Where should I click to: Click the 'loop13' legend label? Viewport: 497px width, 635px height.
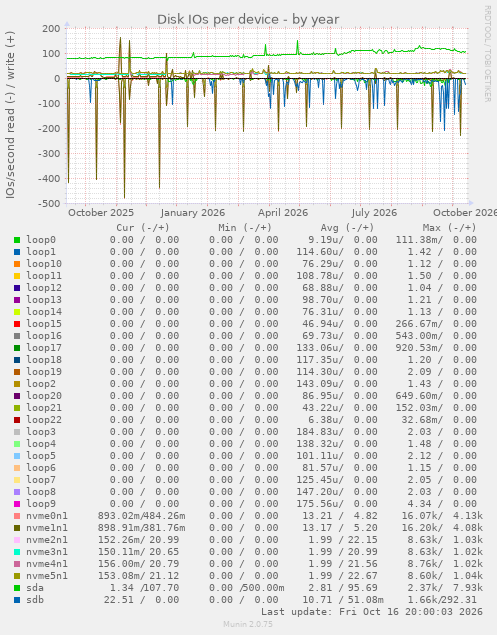coord(44,300)
